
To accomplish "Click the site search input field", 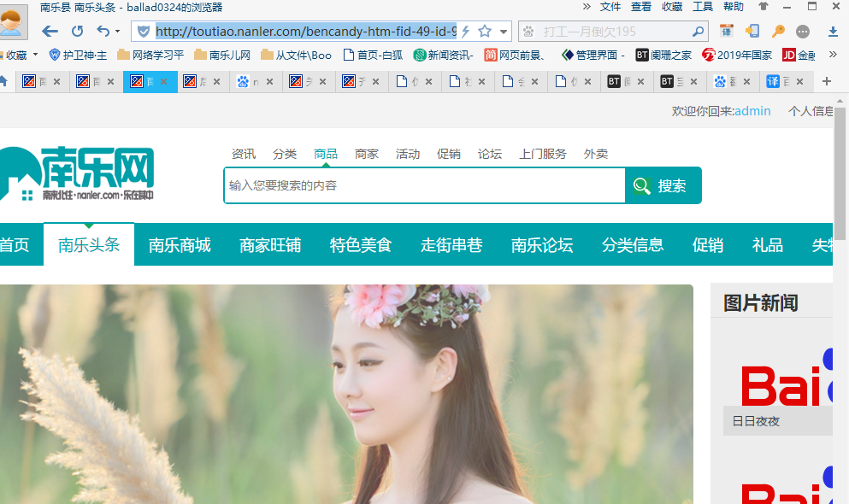I will (x=424, y=185).
